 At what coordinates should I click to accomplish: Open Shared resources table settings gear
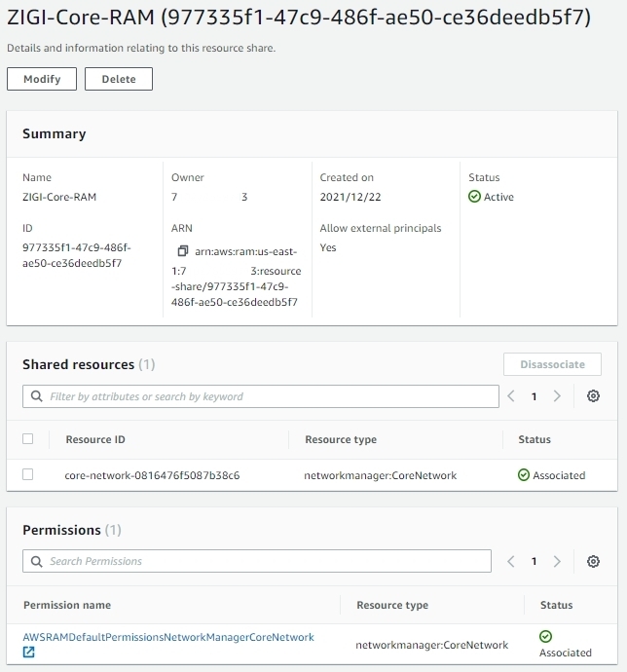click(593, 396)
